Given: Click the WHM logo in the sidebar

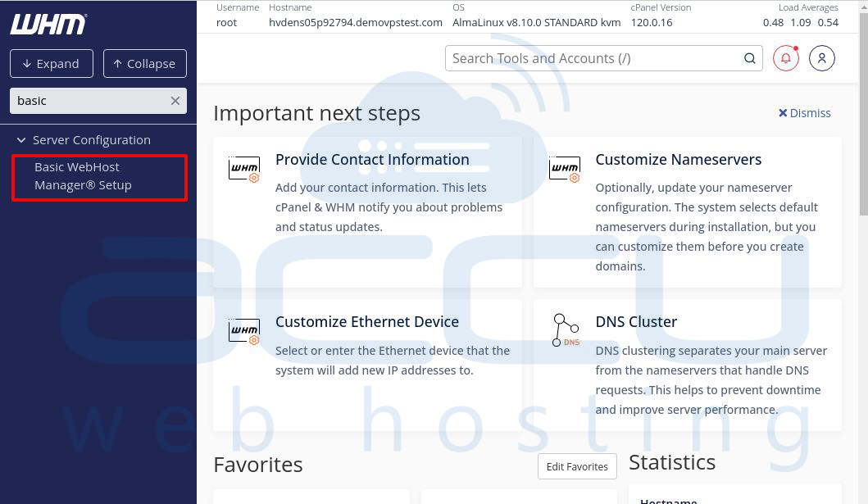Looking at the screenshot, I should [x=48, y=25].
